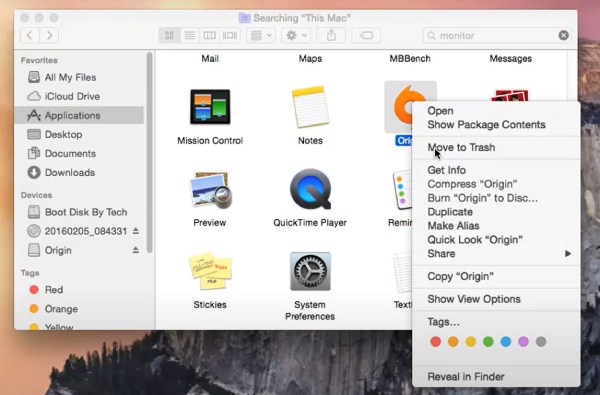Switch to icon view
Screen dimensions: 600x395
point(169,36)
